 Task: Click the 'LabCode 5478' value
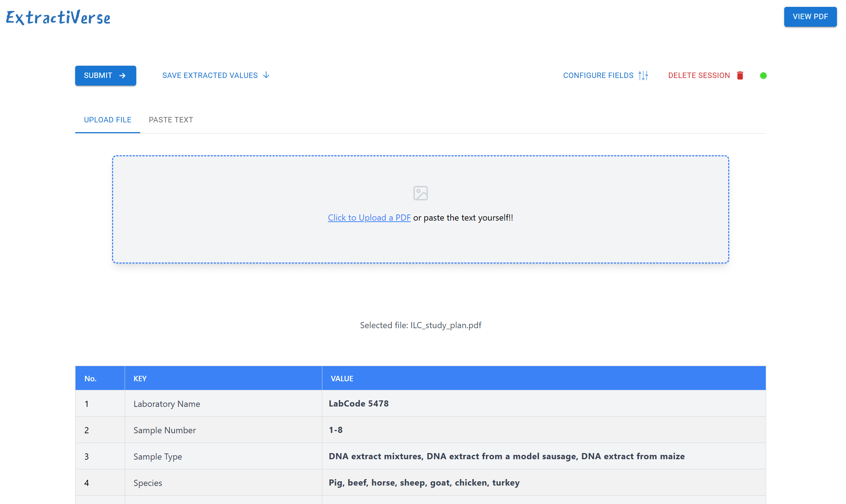(358, 404)
